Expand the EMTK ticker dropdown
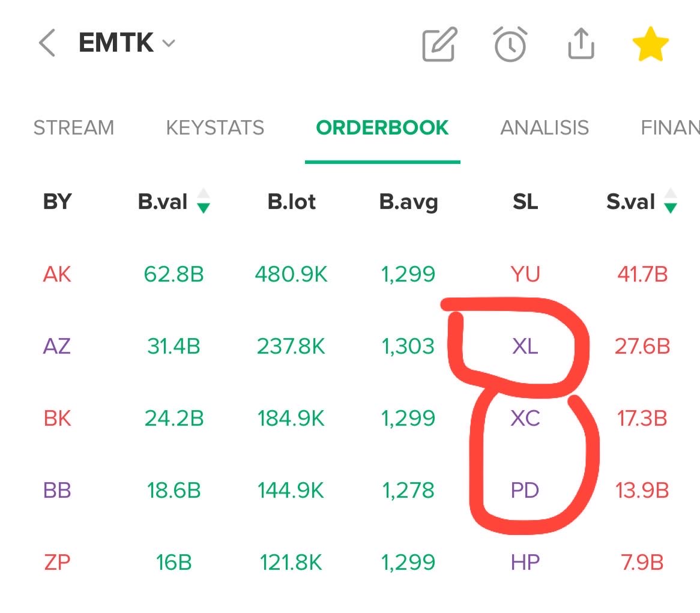Screen dimensions: 700x613 click(x=169, y=44)
